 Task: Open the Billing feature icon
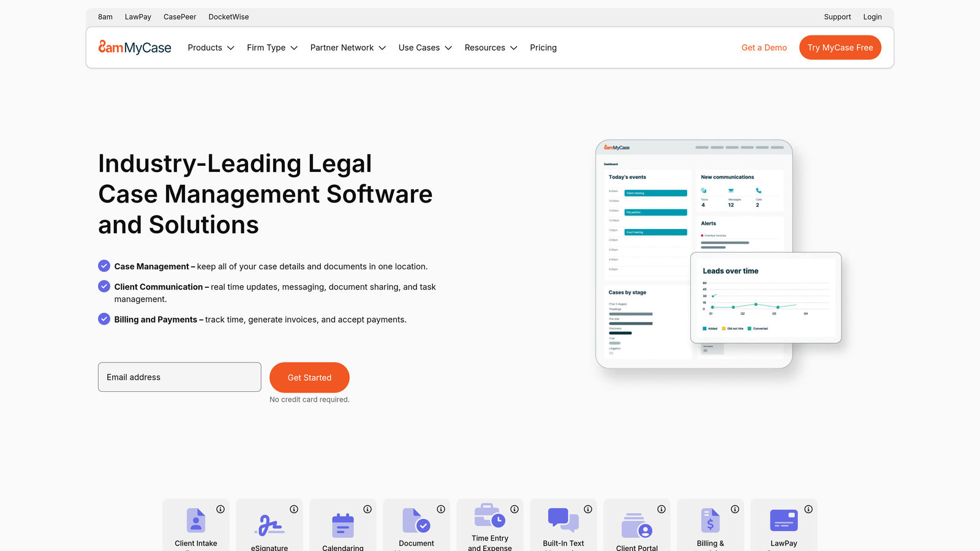710,520
